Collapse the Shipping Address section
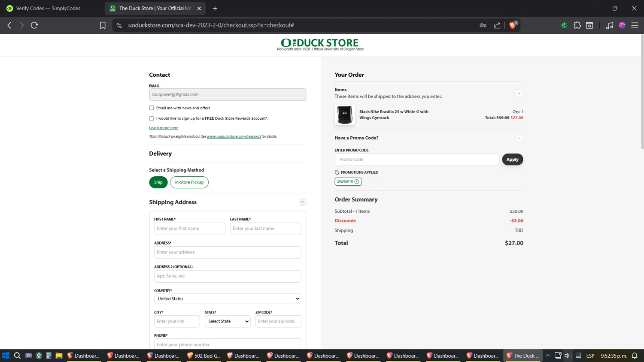644x362 pixels. 302,202
